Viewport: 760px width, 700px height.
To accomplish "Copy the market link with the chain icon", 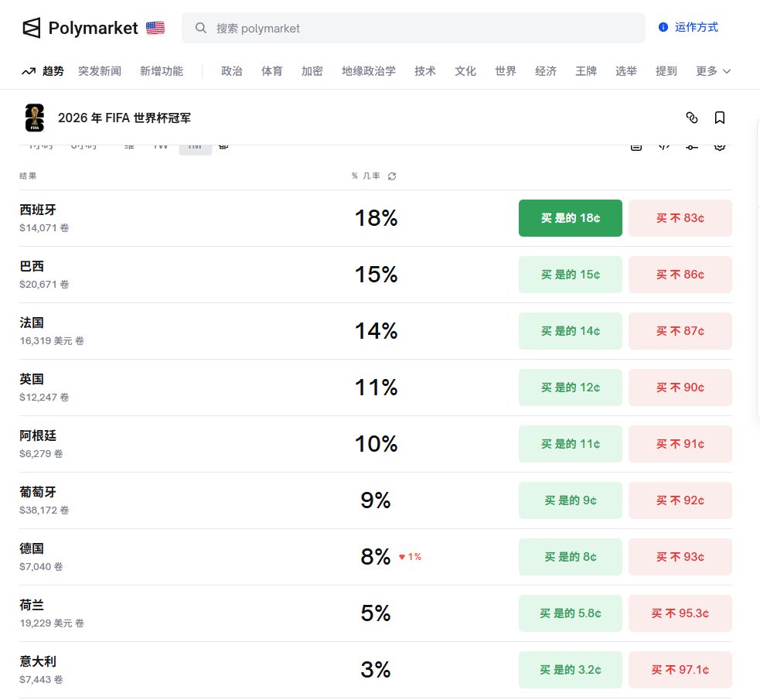I will click(692, 118).
